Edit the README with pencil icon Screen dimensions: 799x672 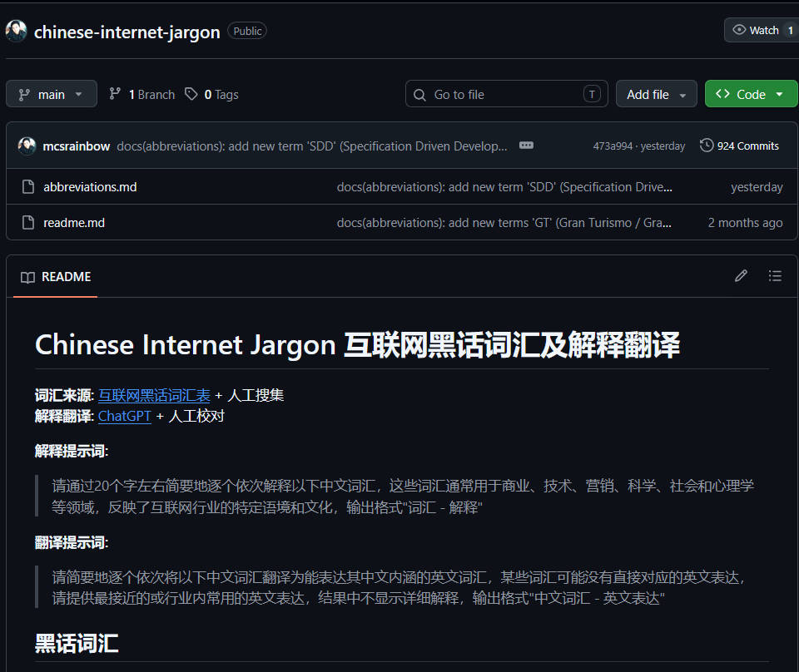coord(741,276)
